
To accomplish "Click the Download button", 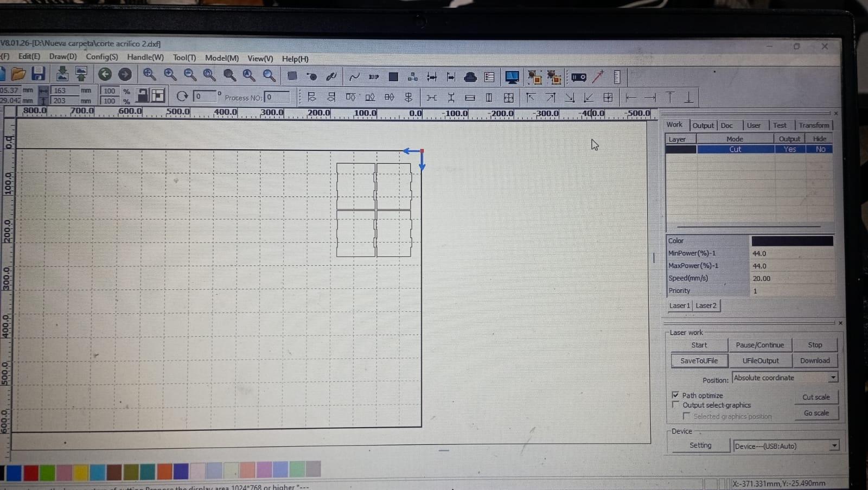I will pyautogui.click(x=815, y=361).
